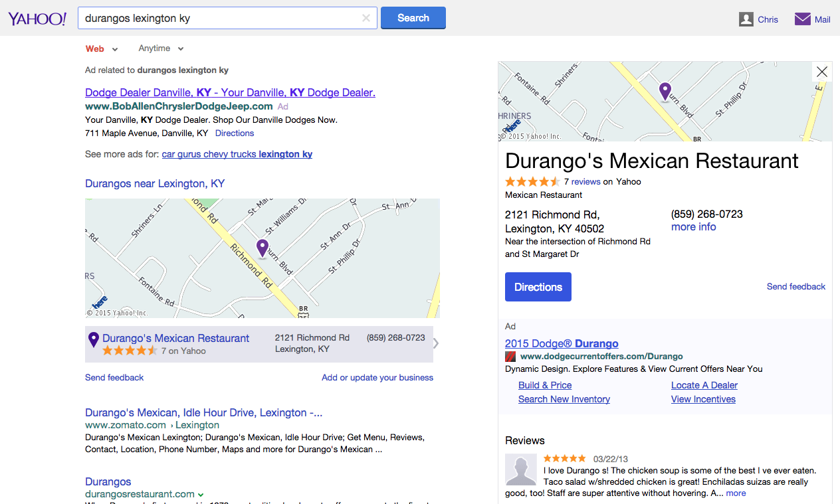This screenshot has width=840, height=504.
Task: Open the Web filter dropdown
Action: 102,48
